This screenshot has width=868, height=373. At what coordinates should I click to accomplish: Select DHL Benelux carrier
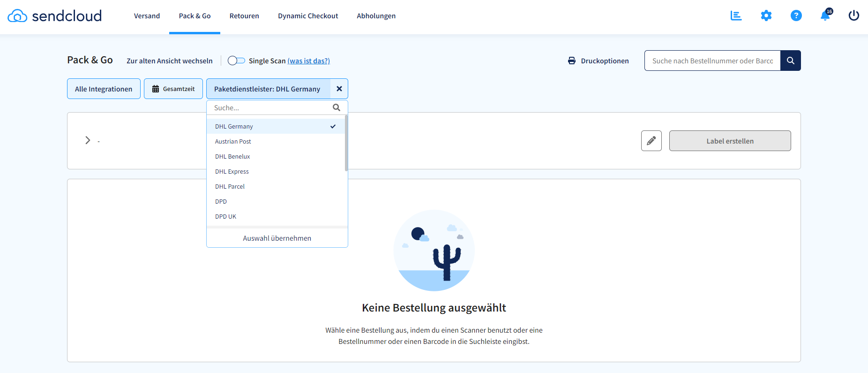pyautogui.click(x=276, y=156)
